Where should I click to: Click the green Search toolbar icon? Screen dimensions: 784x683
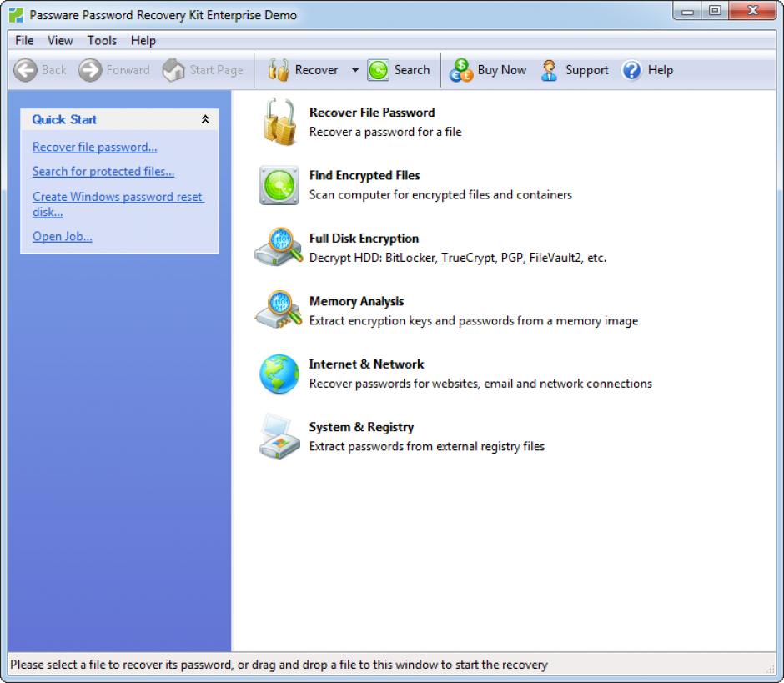379,70
